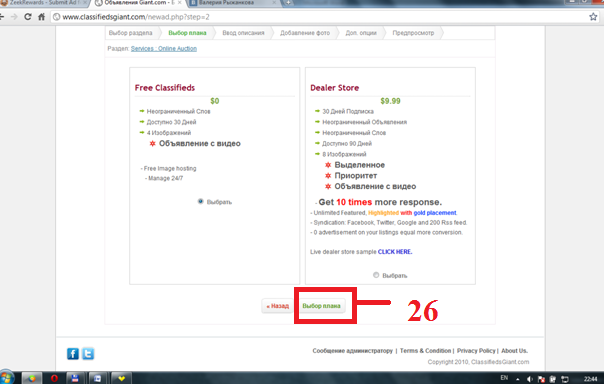Click 'Приоритет' feature text

pyautogui.click(x=356, y=176)
